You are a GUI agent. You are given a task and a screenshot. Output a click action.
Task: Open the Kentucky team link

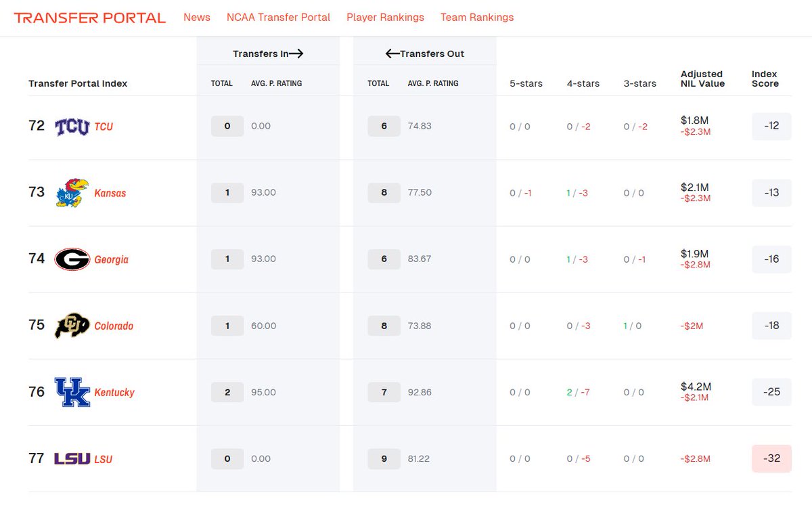click(114, 392)
